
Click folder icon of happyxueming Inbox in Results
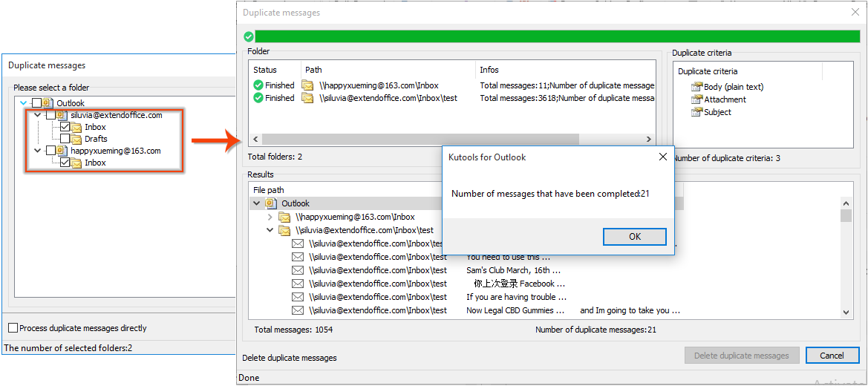click(284, 217)
